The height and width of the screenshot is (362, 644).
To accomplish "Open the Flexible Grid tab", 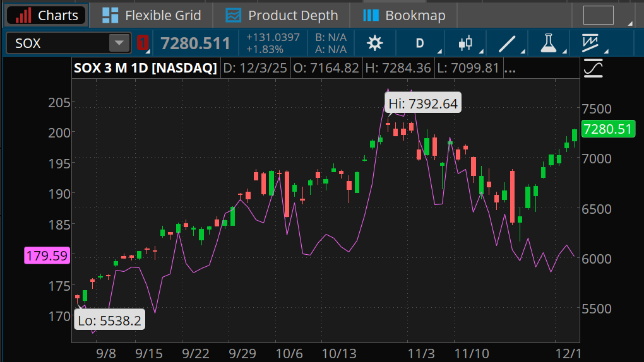I will tap(151, 15).
